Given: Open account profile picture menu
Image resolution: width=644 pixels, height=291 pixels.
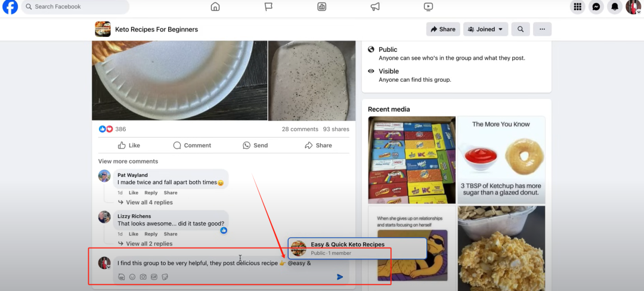Looking at the screenshot, I should click(x=633, y=7).
